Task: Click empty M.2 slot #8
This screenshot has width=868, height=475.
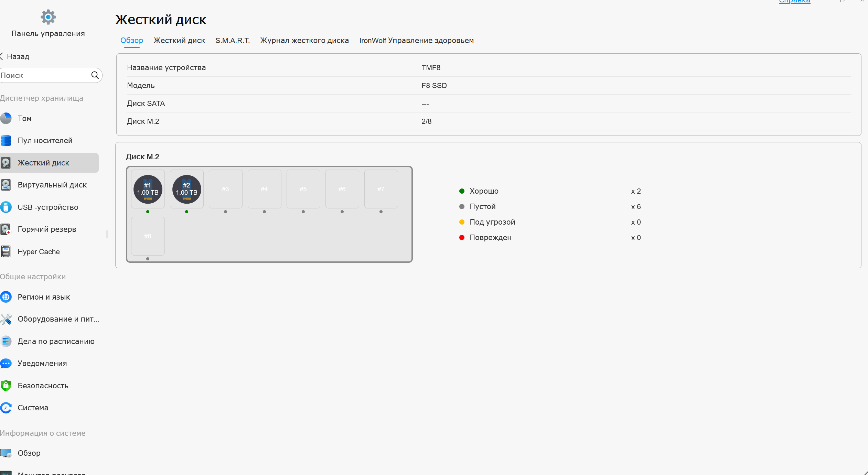Action: click(x=148, y=236)
